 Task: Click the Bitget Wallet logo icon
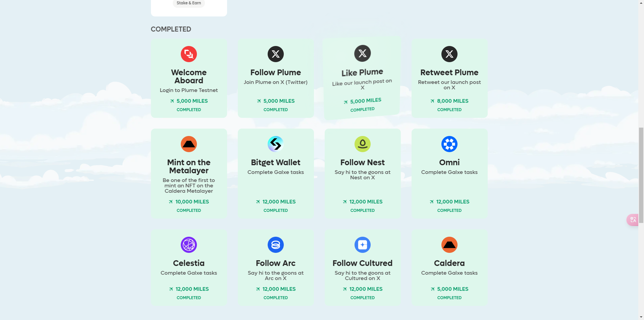(276, 144)
